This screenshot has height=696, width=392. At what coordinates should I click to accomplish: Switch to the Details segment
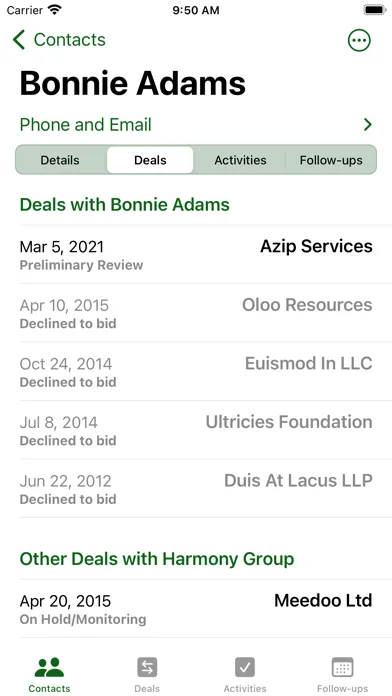point(60,160)
